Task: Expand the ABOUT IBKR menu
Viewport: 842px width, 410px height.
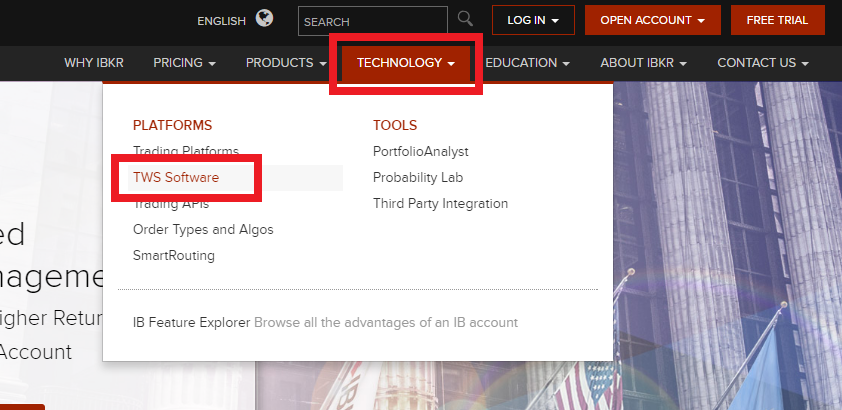Action: click(x=643, y=63)
